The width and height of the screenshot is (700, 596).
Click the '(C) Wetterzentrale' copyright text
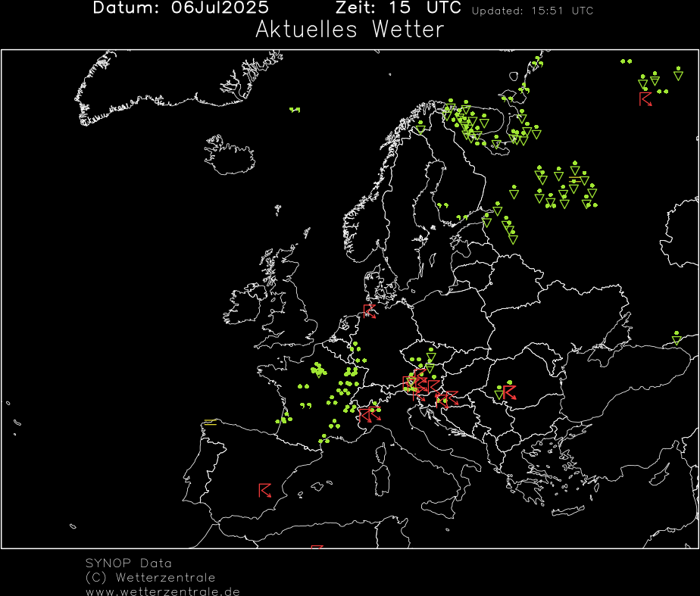[x=151, y=577]
